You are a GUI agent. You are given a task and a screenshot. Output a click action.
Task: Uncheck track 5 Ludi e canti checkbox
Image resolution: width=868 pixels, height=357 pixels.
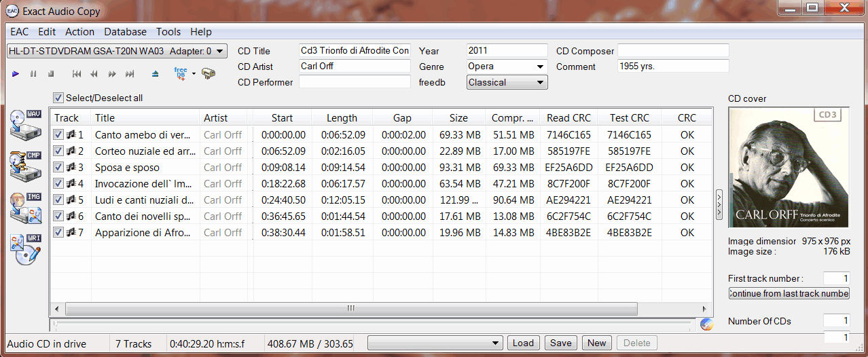[58, 200]
